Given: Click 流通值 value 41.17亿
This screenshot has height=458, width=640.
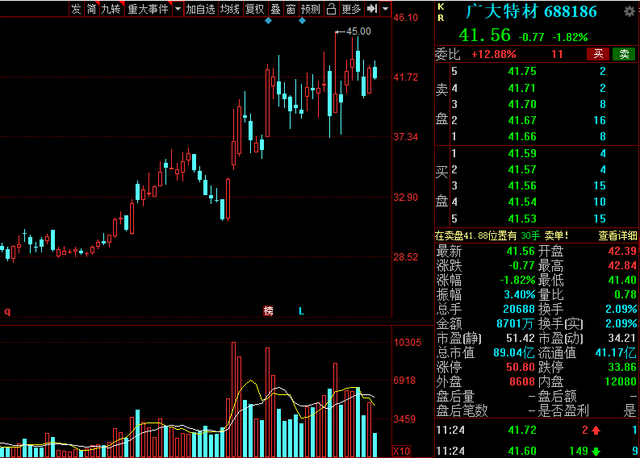Looking at the screenshot, I should pos(616,352).
